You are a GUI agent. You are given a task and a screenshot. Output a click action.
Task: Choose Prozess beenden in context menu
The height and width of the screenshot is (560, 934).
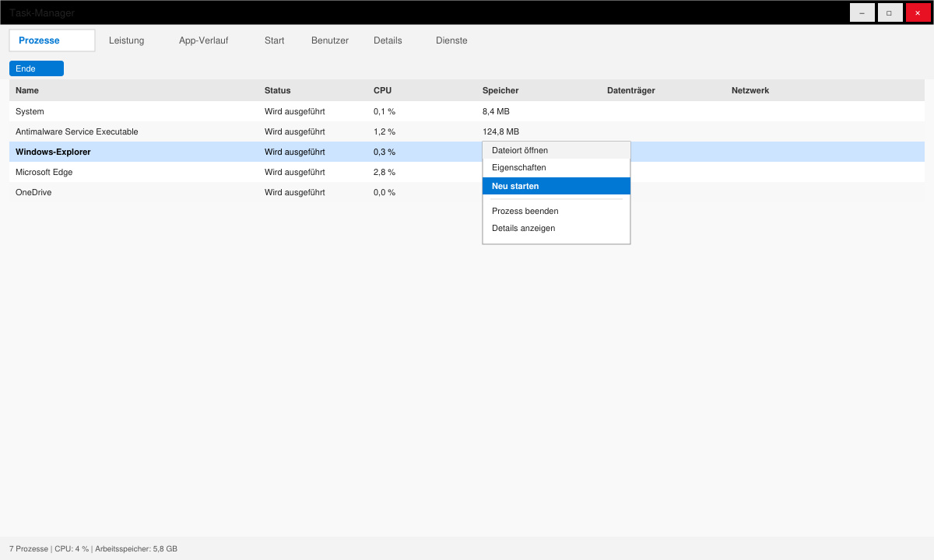[557, 211]
